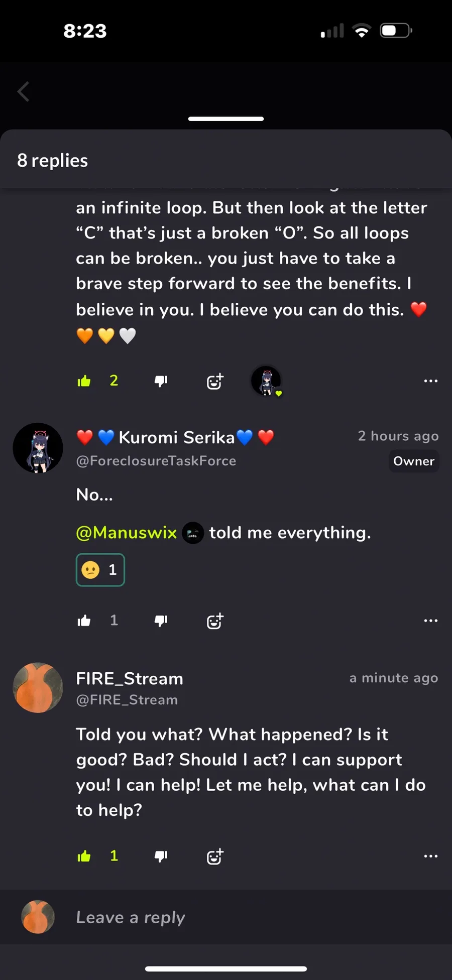Dislike Kuromi Serika's reply
The height and width of the screenshot is (980, 452).
click(161, 621)
